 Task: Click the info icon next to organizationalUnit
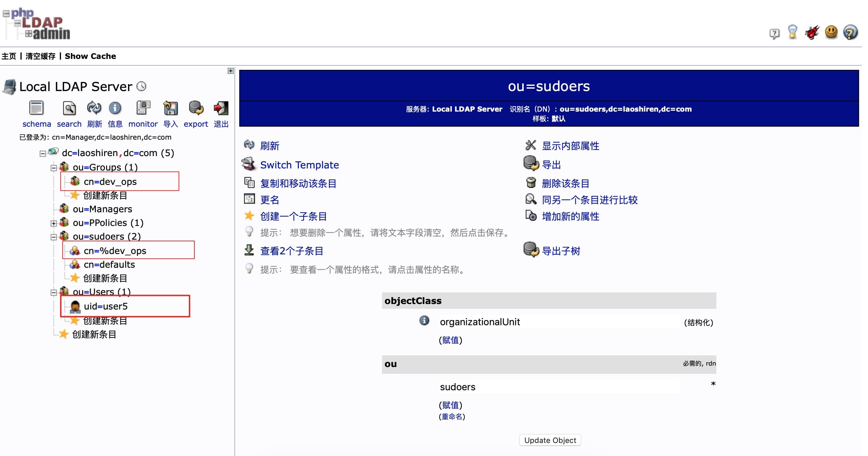[424, 320]
